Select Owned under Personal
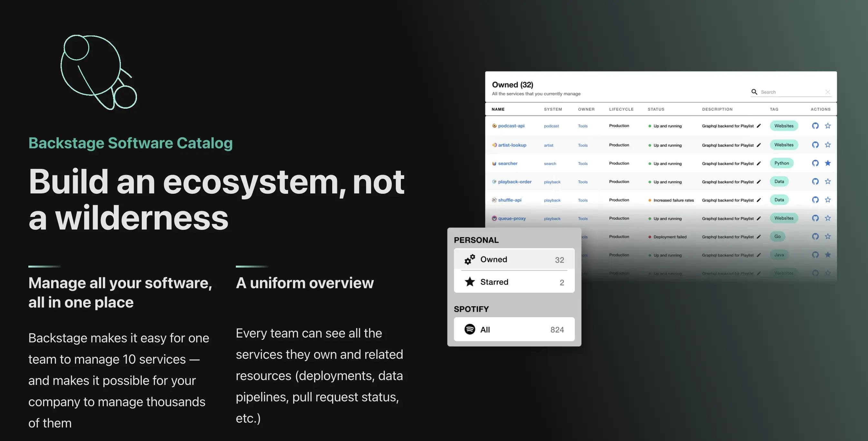868x441 pixels. point(494,259)
